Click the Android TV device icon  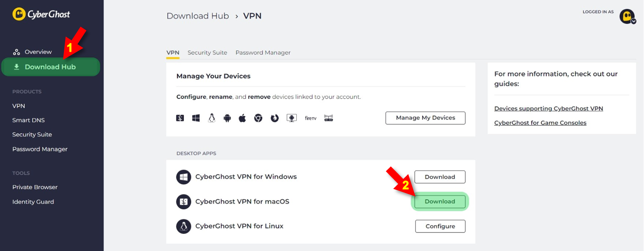click(292, 118)
